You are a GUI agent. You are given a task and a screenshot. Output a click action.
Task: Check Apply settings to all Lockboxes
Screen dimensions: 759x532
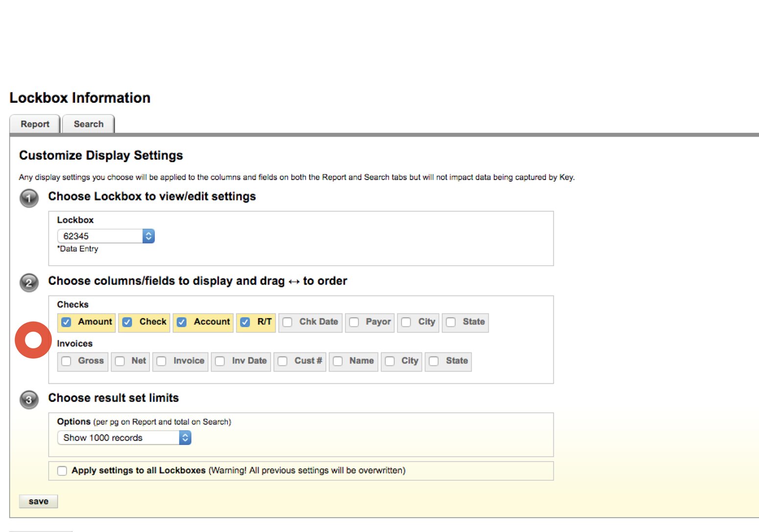click(62, 470)
